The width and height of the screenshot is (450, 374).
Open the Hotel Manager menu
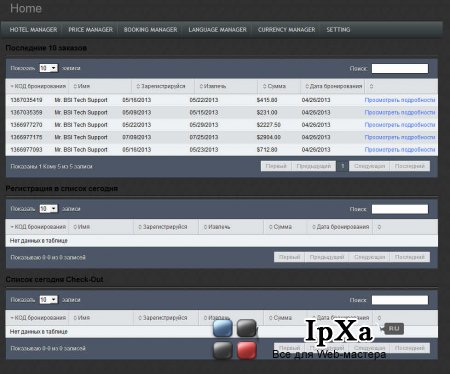tap(33, 30)
